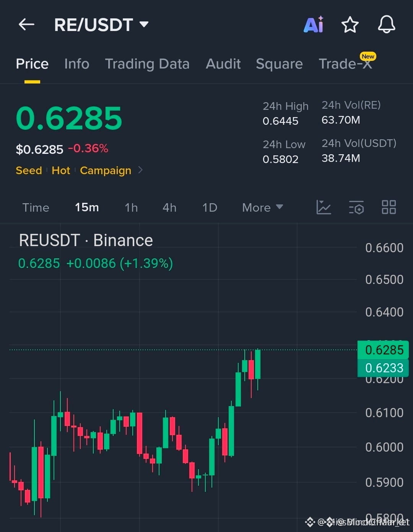
Task: Expand the More timeframes dropdown
Action: [x=263, y=207]
